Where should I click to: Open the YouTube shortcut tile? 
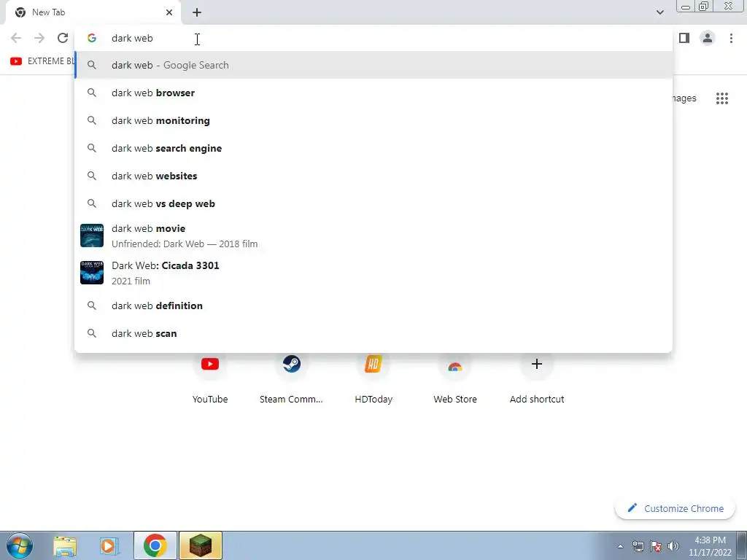click(x=209, y=378)
